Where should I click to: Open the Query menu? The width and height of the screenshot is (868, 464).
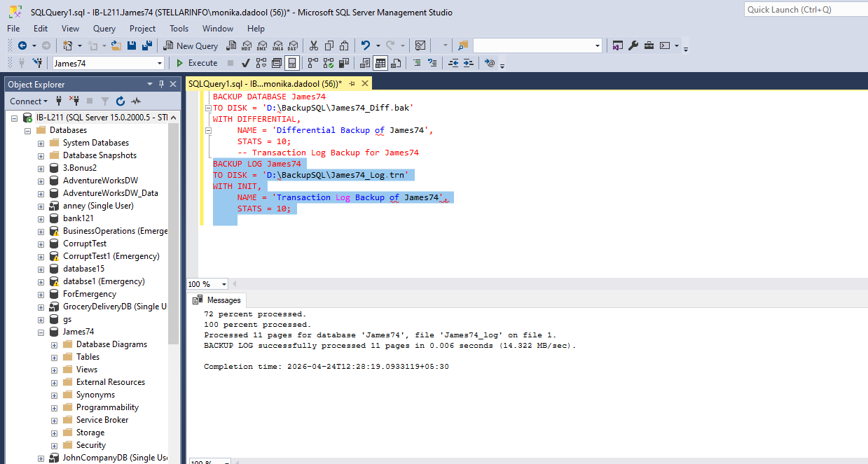point(104,29)
